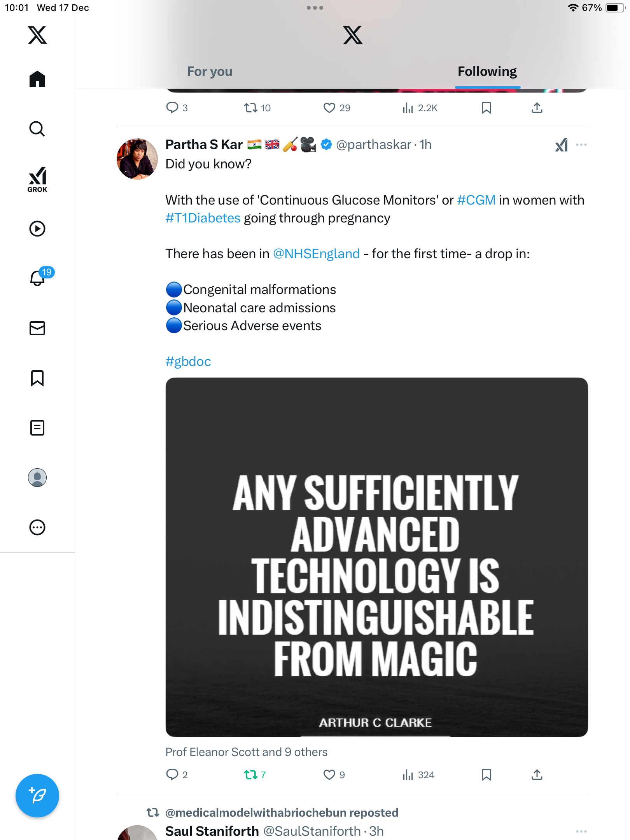Viewport: 630px width, 840px height.
Task: Open more options on Partha S Kar's post
Action: [x=581, y=145]
